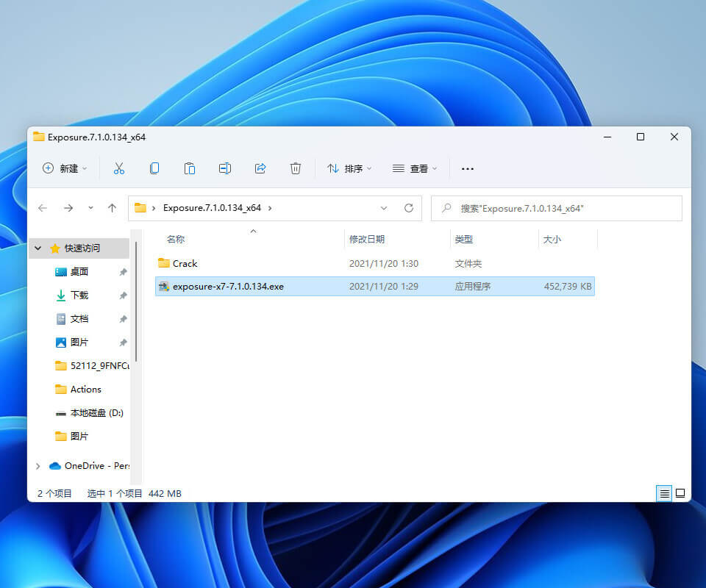Click the Paste clipboard icon
Viewport: 706px width, 588px height.
[190, 168]
